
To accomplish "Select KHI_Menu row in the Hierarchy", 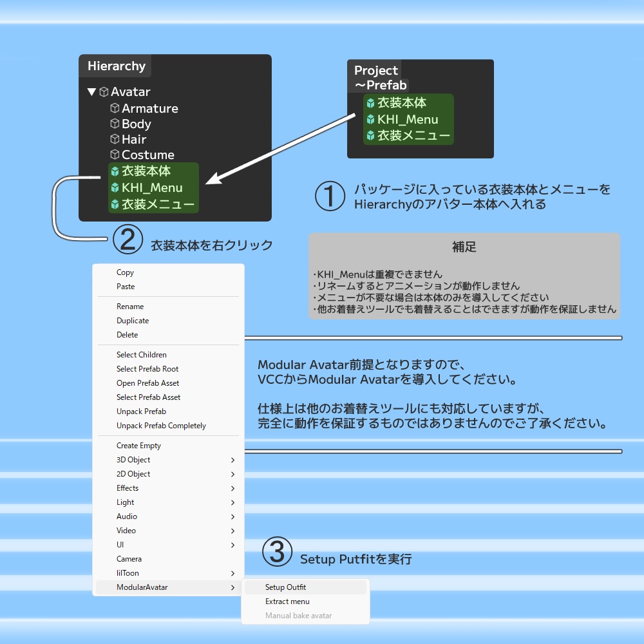I will pos(154,187).
